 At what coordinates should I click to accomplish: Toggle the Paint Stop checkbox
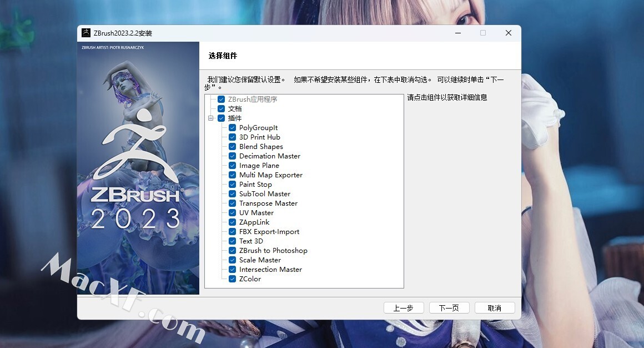pyautogui.click(x=233, y=184)
